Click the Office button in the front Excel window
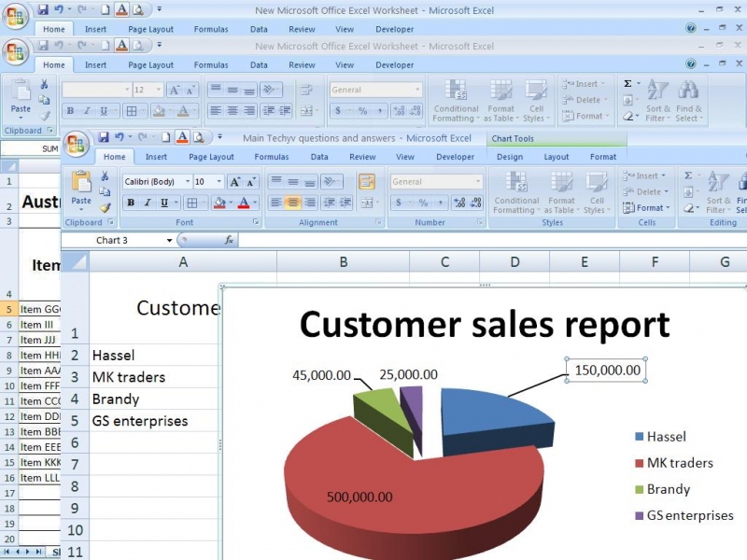Screen dimensions: 747x560 76,143
